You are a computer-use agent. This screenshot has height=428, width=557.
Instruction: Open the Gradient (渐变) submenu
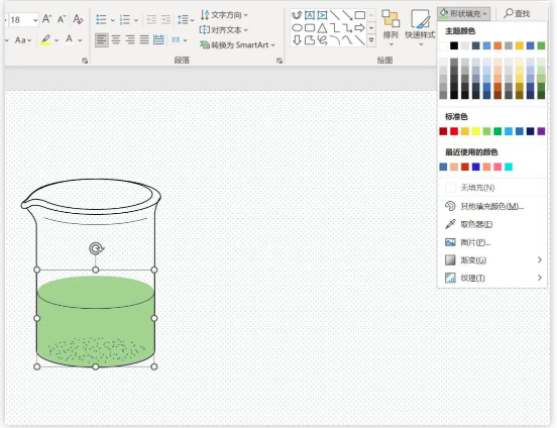(492, 260)
